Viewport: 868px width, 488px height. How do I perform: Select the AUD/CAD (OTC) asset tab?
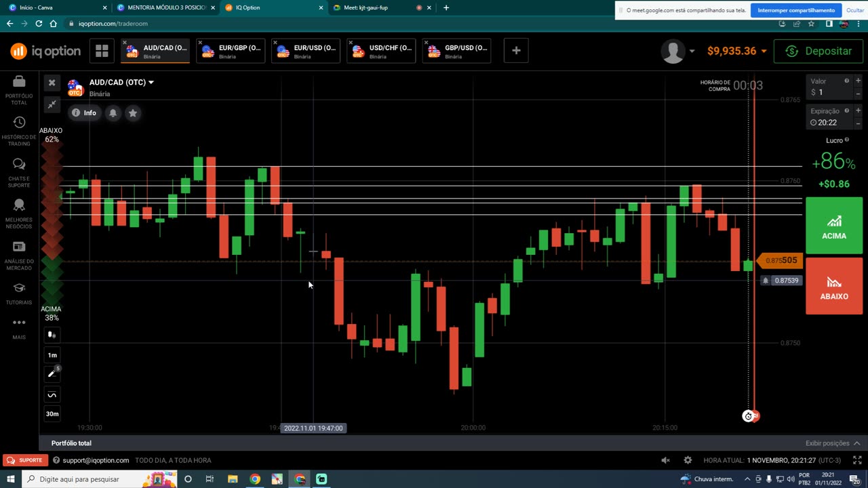pos(155,51)
